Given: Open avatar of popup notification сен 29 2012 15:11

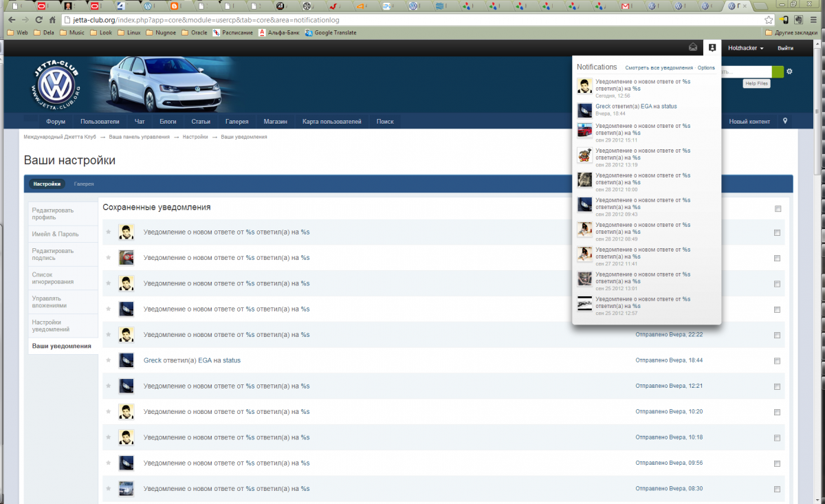Looking at the screenshot, I should [584, 131].
